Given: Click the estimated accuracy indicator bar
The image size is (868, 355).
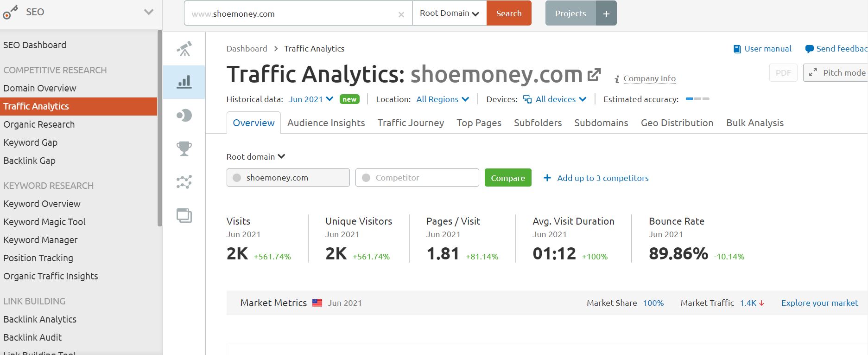Looking at the screenshot, I should [697, 99].
